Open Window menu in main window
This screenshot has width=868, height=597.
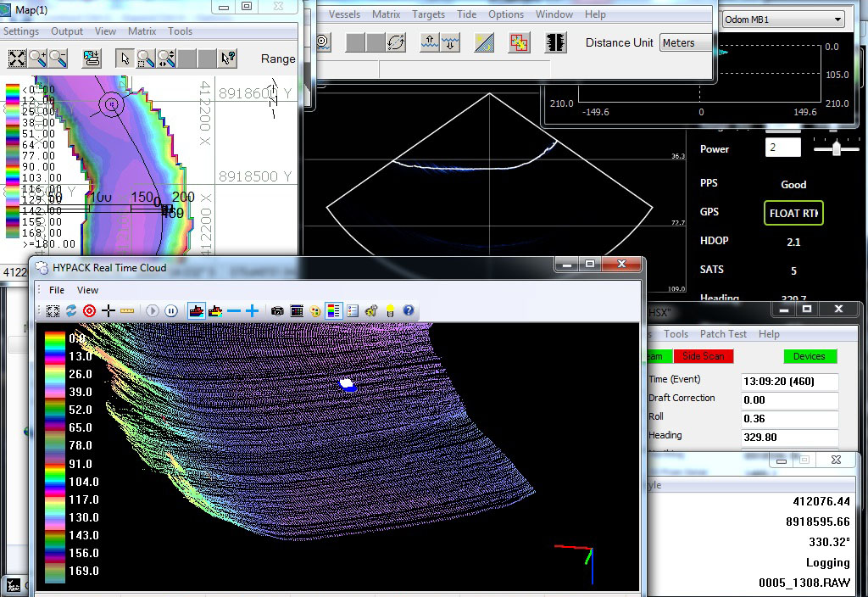tap(554, 14)
